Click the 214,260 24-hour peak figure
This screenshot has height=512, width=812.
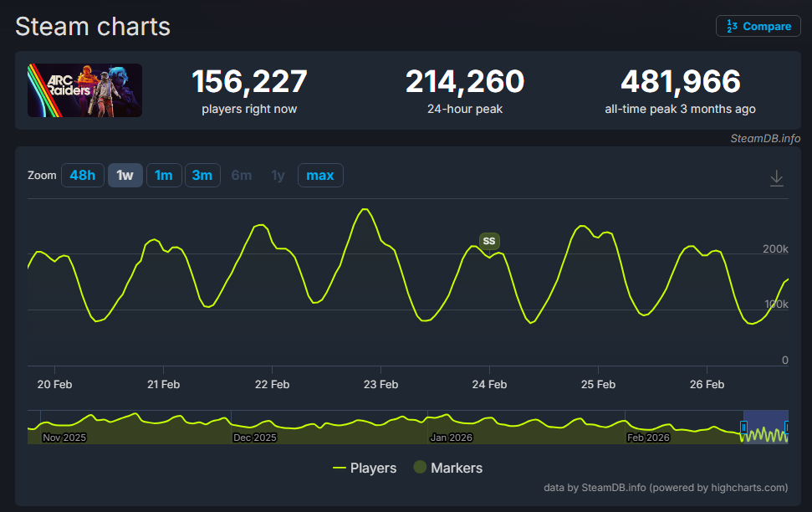465,82
